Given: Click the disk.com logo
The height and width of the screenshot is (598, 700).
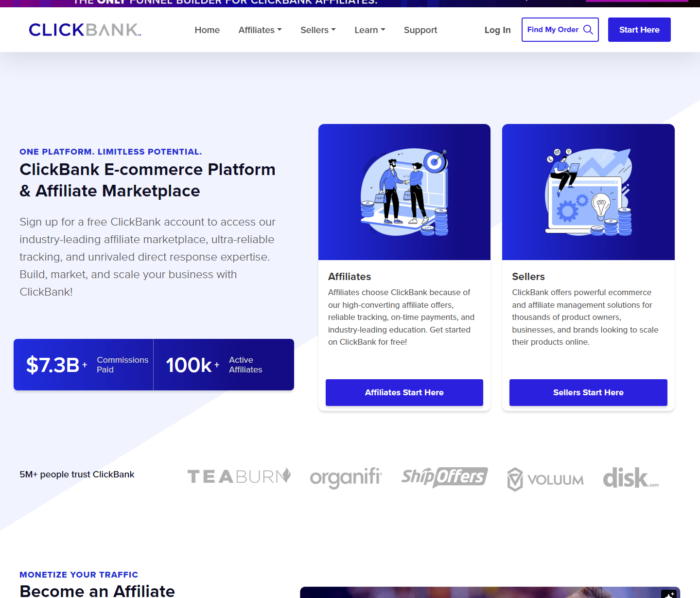Looking at the screenshot, I should 631,477.
